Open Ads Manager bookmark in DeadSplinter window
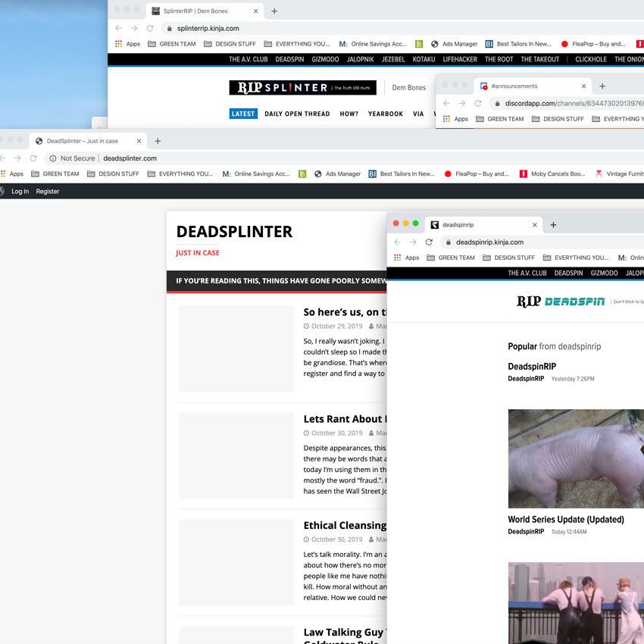The width and height of the screenshot is (644, 644). [x=338, y=174]
